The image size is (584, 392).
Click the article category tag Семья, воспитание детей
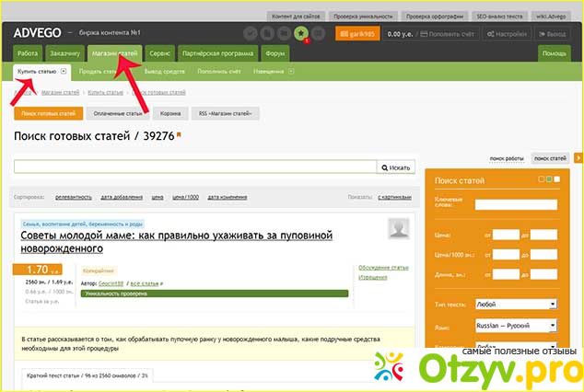pyautogui.click(x=82, y=224)
